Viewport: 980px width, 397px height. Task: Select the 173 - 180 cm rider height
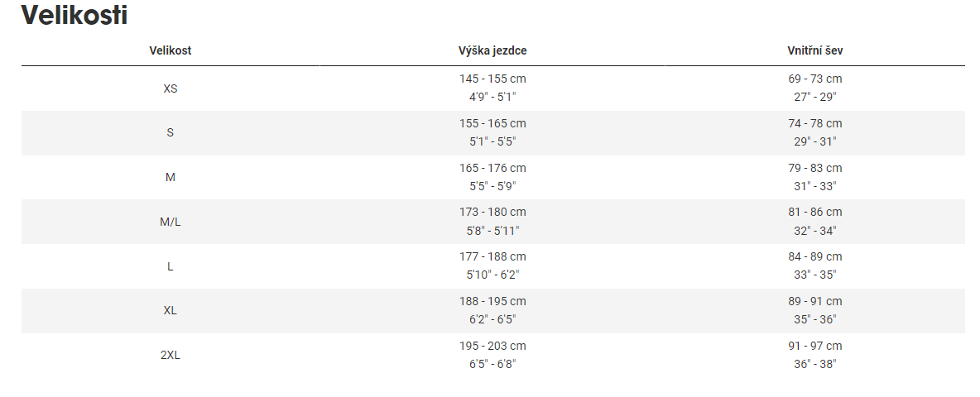click(492, 213)
